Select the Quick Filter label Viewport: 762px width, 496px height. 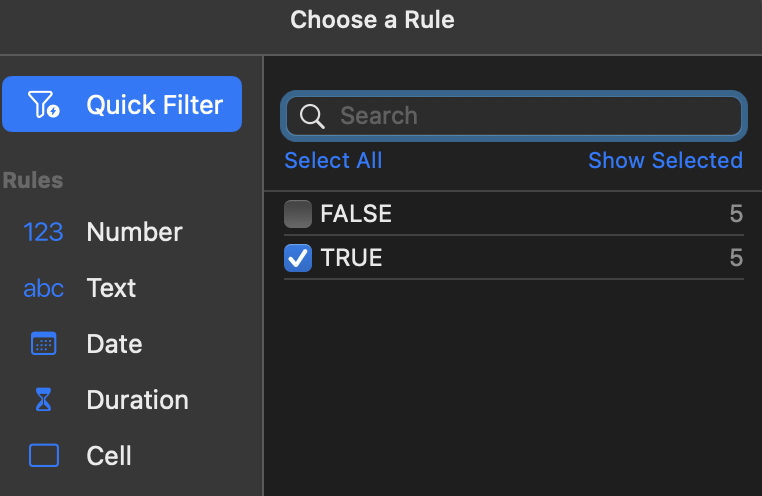(155, 105)
